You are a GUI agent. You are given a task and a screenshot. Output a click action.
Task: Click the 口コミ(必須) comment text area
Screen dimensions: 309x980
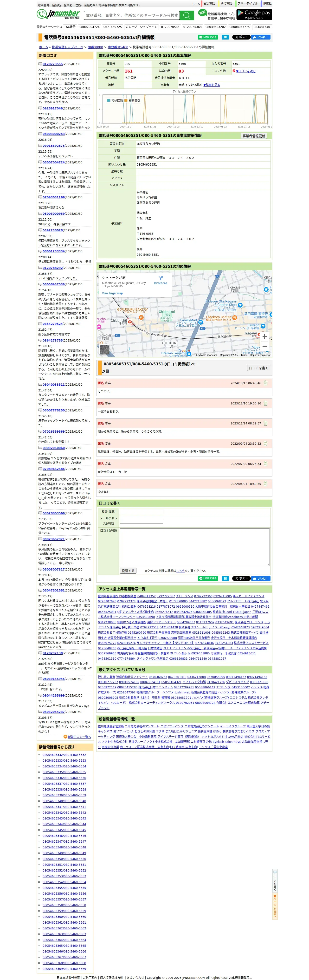click(195, 547)
